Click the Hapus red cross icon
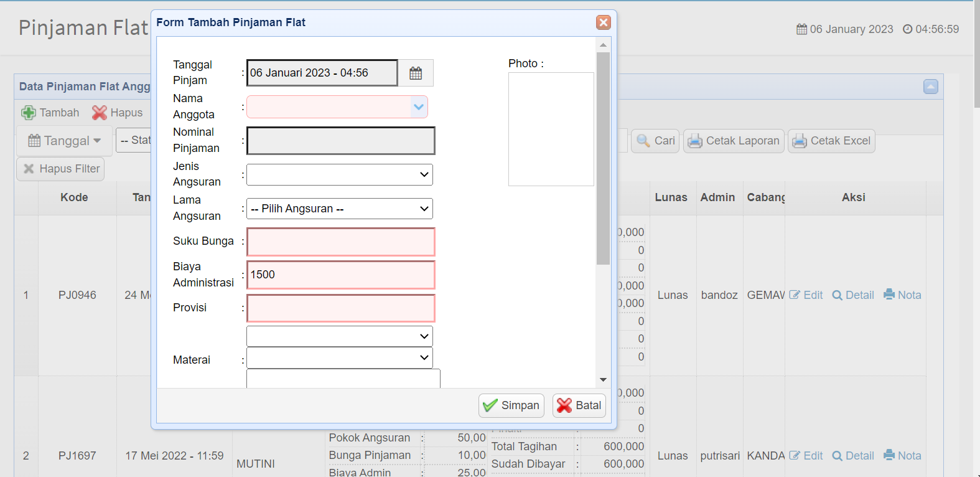Screen dimensions: 980x477 (x=100, y=113)
